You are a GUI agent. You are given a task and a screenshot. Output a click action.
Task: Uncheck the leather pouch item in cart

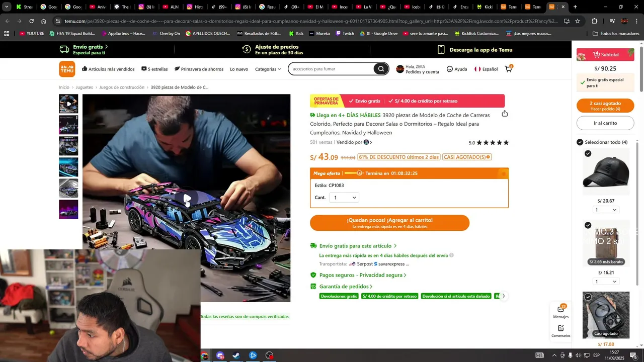(x=588, y=225)
